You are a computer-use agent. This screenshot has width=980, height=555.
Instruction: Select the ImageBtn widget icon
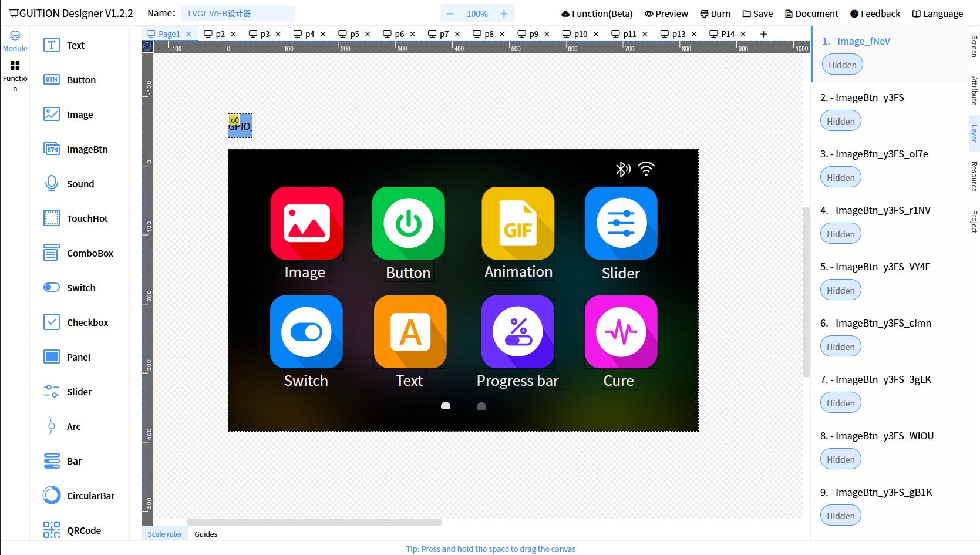52,149
